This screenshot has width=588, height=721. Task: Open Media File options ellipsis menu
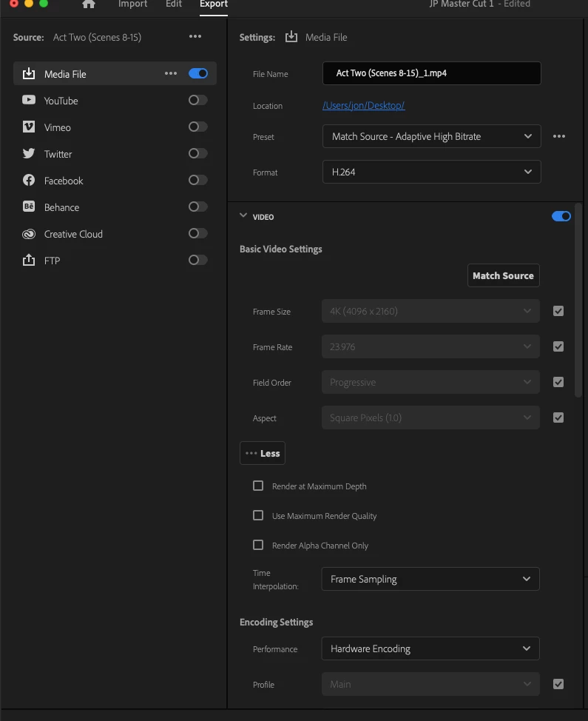171,74
